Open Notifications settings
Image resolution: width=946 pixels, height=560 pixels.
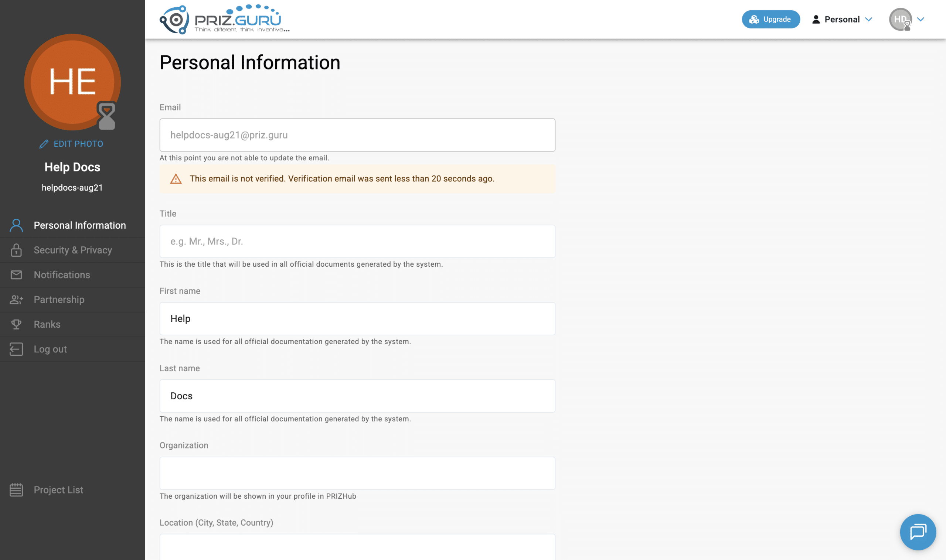point(72,275)
